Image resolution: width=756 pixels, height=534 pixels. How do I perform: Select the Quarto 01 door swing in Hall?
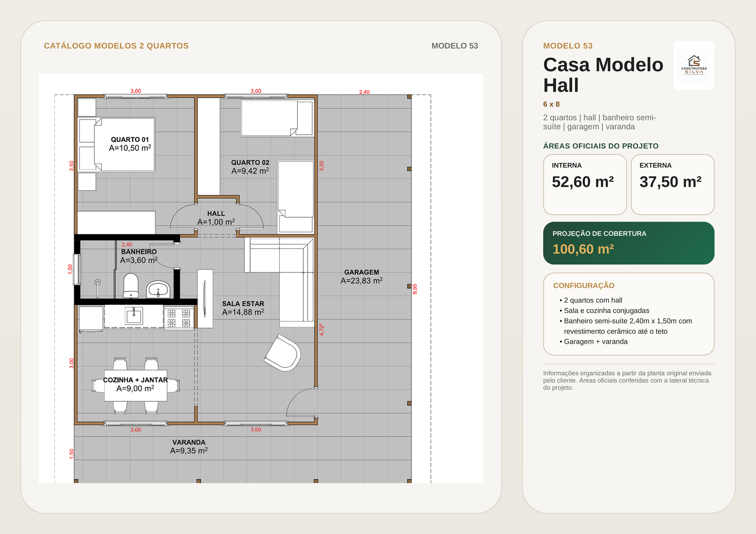click(183, 217)
